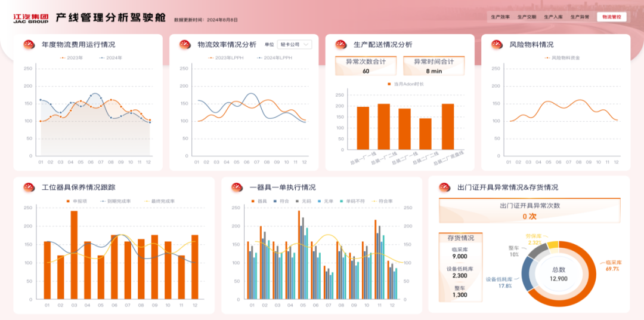Toggle the 2023年LPPH legend series
The image size is (644, 320).
pyautogui.click(x=226, y=58)
